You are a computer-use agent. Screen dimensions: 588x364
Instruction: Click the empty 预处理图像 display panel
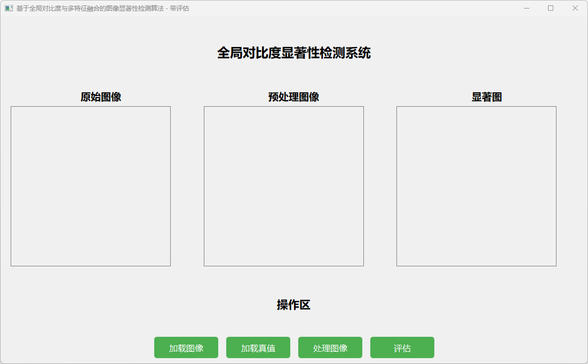click(x=284, y=186)
